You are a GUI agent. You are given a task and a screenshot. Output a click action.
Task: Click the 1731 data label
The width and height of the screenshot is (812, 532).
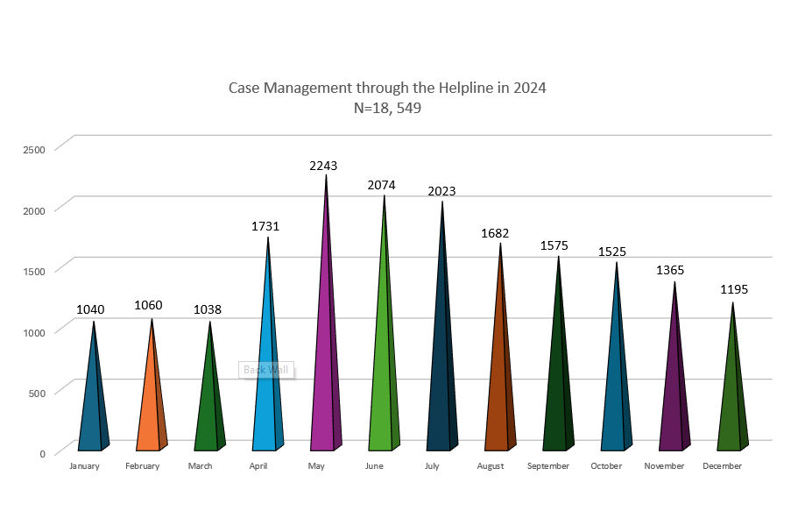tap(265, 226)
